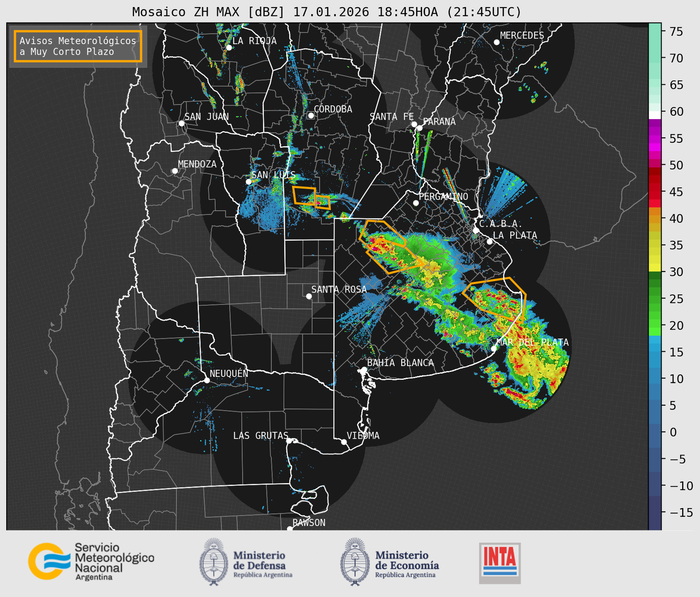
Task: Click the San Juan city dot
Action: (181, 123)
